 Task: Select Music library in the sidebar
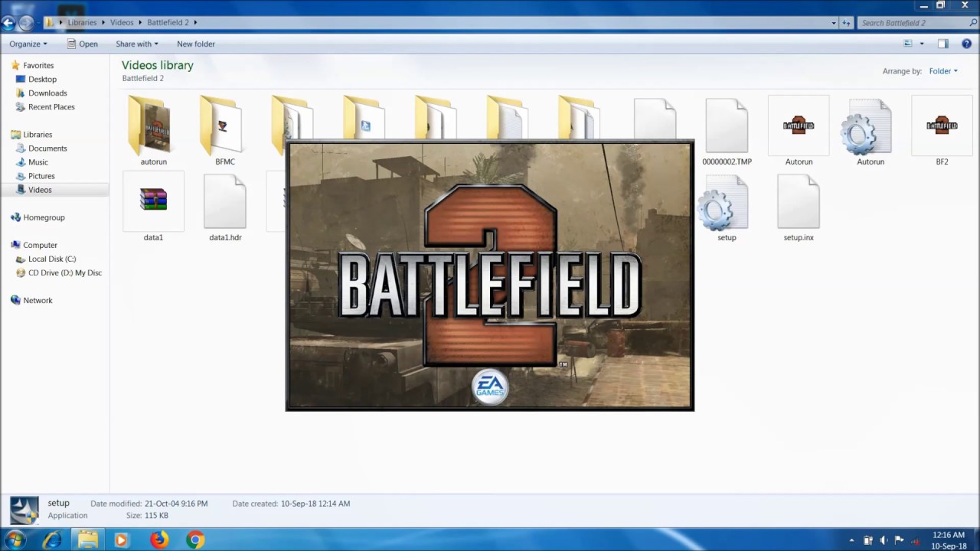pos(38,161)
